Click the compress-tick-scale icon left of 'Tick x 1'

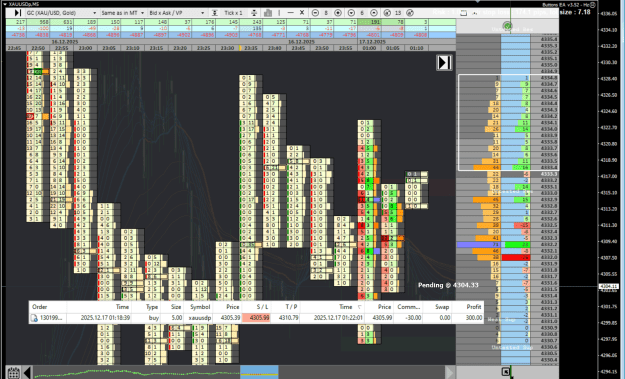214,13
